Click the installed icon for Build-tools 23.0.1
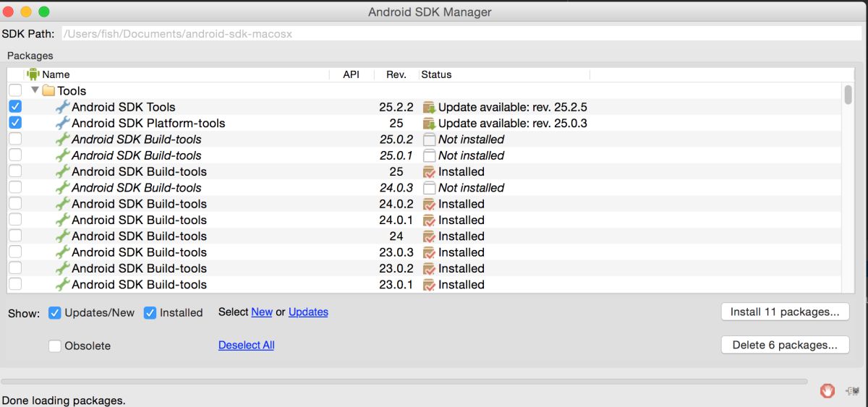Viewport: 868px width, 407px height. click(x=429, y=285)
